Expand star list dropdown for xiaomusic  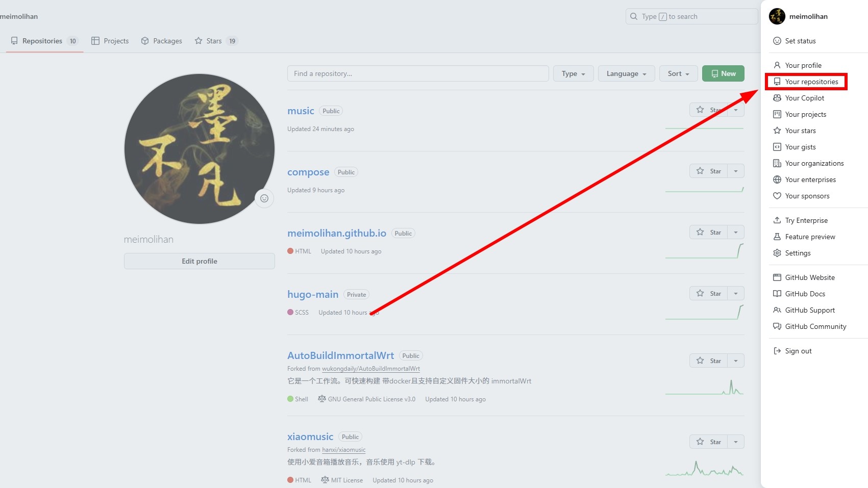coord(736,442)
